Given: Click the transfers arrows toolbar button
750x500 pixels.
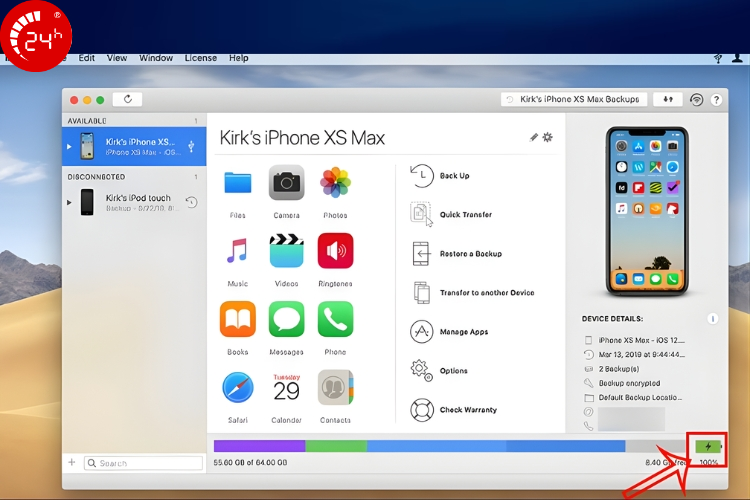Looking at the screenshot, I should pos(668,99).
